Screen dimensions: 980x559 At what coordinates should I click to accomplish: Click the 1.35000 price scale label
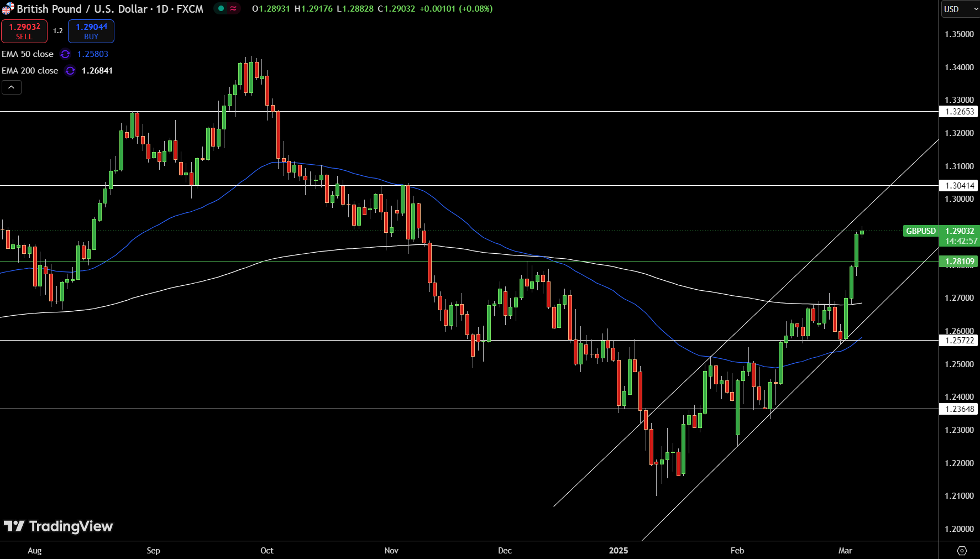(959, 34)
